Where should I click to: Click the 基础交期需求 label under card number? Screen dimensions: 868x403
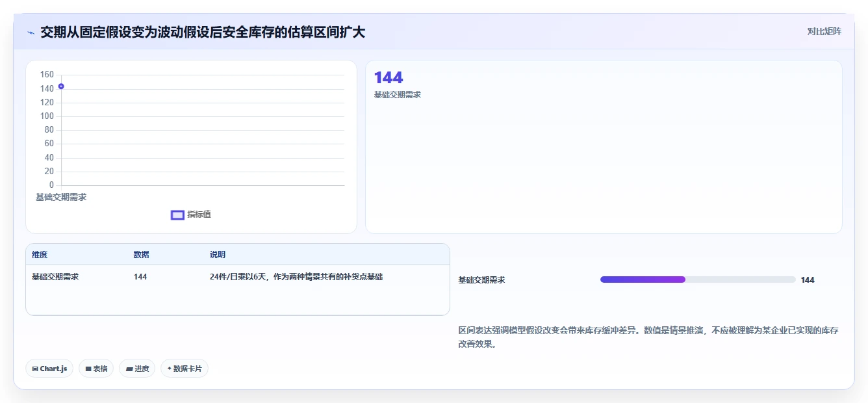pyautogui.click(x=398, y=95)
